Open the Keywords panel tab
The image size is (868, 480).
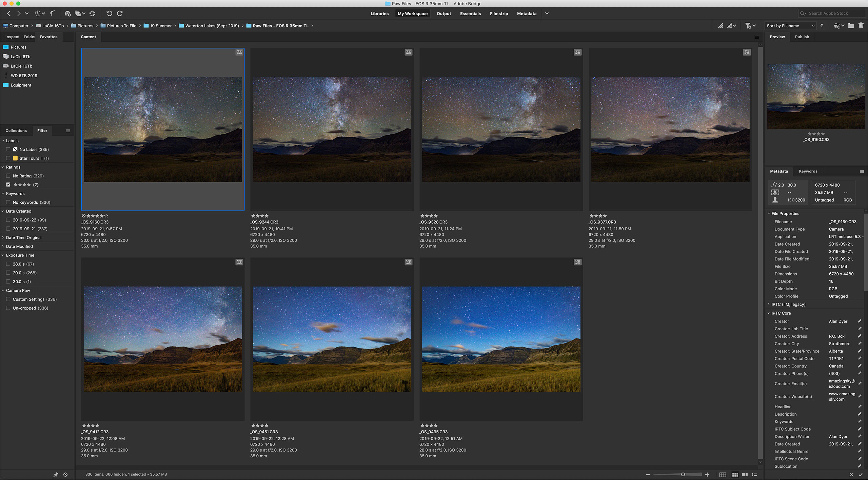[x=808, y=171]
